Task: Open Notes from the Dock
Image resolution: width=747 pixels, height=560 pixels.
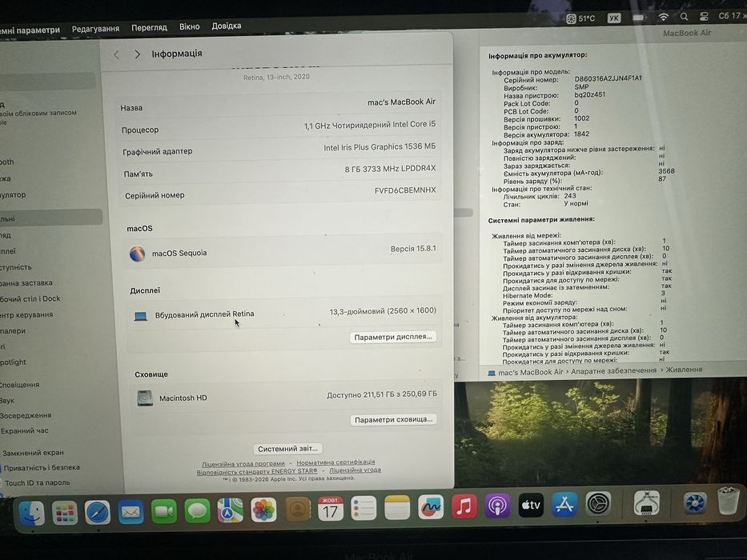Action: [x=397, y=508]
